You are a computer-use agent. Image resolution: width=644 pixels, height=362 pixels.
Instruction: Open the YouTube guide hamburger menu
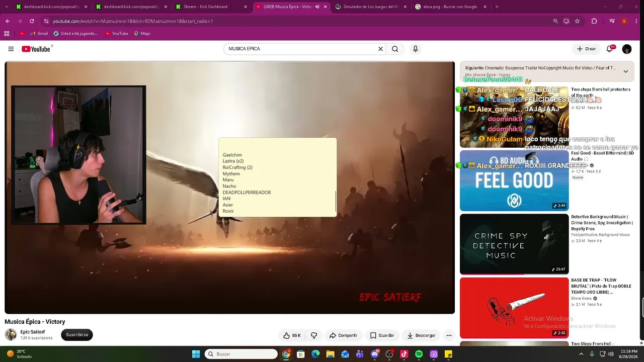tap(11, 49)
